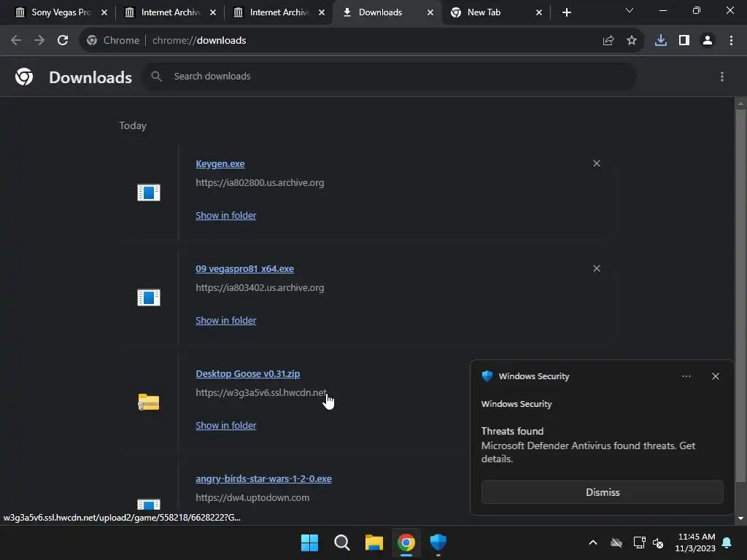This screenshot has height=560, width=747.
Task: Click the muted volume tray icon
Action: point(659,542)
